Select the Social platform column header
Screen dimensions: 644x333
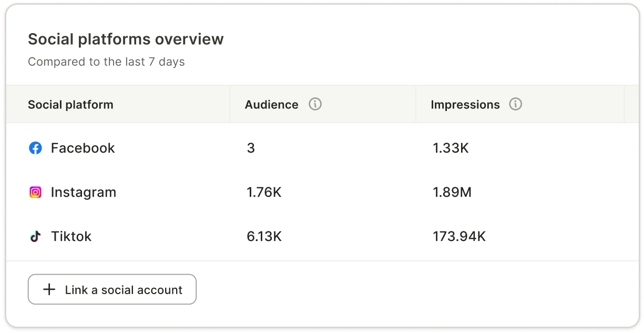point(70,105)
